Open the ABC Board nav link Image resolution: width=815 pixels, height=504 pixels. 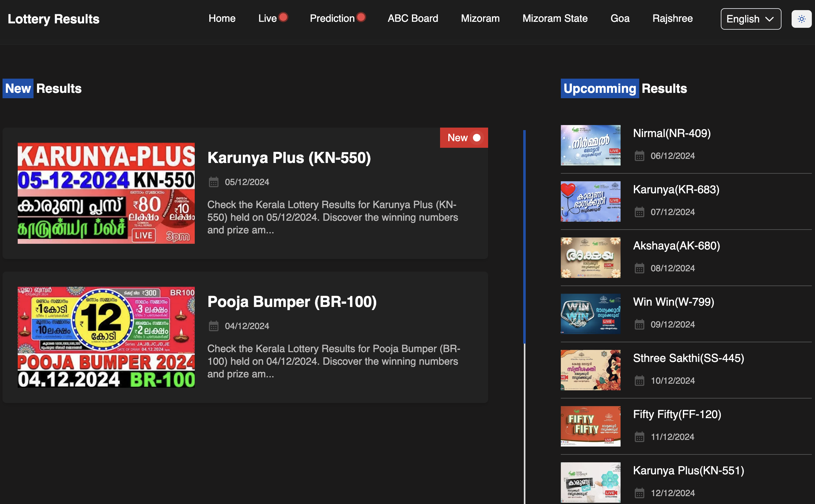tap(413, 18)
